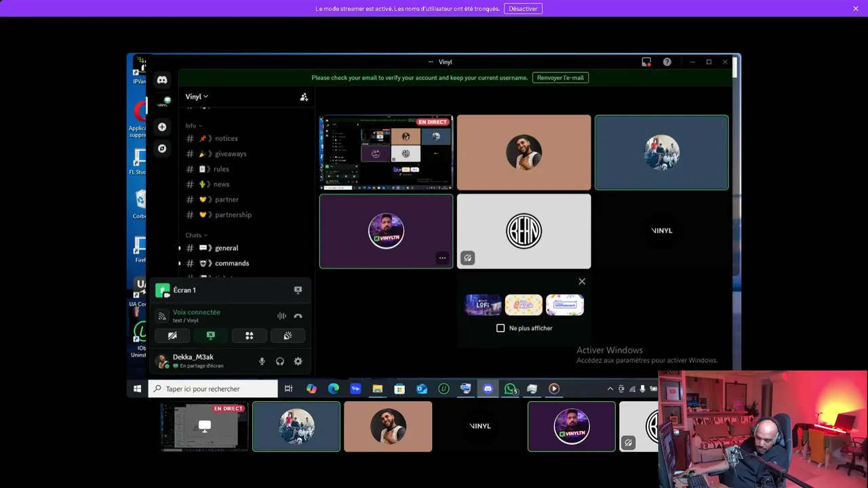
Task: Click the 'Voix connectée' status text
Action: click(197, 312)
